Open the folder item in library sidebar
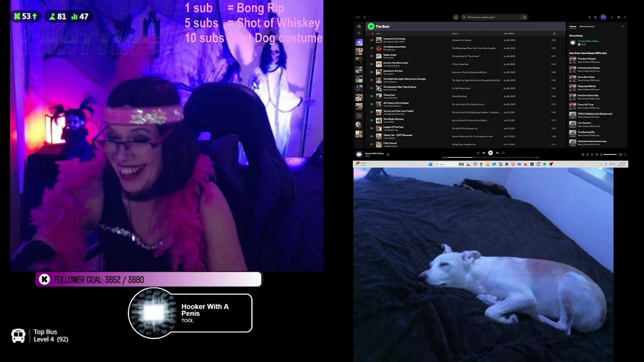Image resolution: width=644 pixels, height=362 pixels. pyautogui.click(x=359, y=116)
